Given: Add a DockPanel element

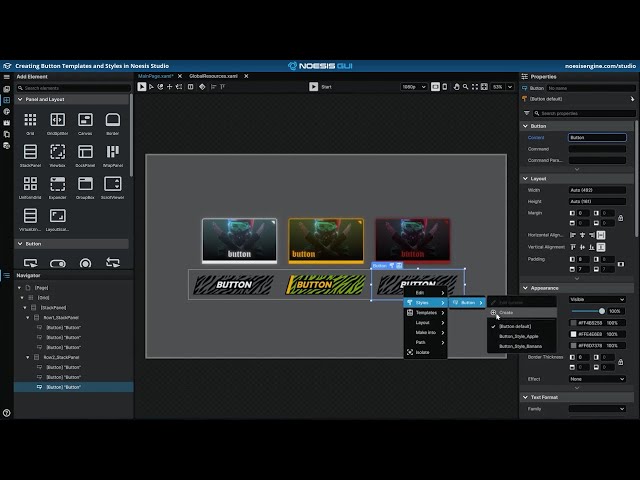Looking at the screenshot, I should pos(85,156).
